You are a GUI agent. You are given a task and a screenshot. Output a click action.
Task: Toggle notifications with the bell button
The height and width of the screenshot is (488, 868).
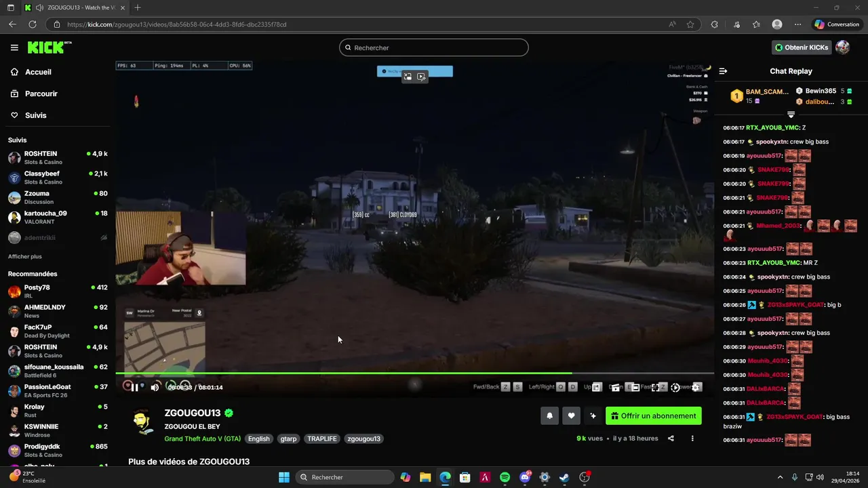[x=549, y=416]
